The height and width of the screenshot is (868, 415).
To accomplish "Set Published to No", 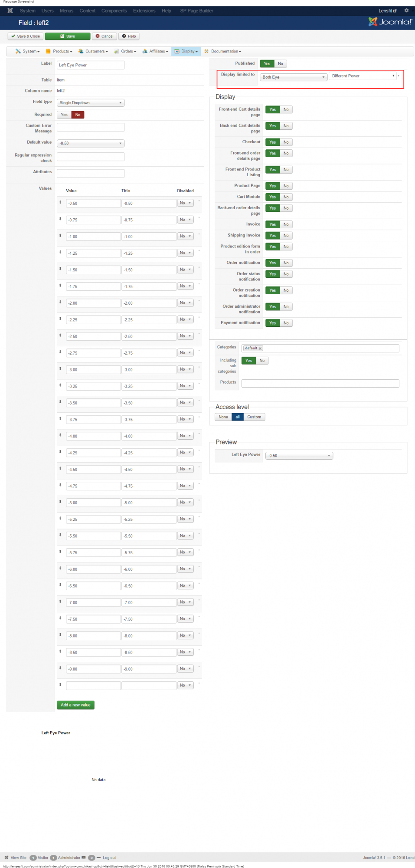I will click(x=281, y=64).
